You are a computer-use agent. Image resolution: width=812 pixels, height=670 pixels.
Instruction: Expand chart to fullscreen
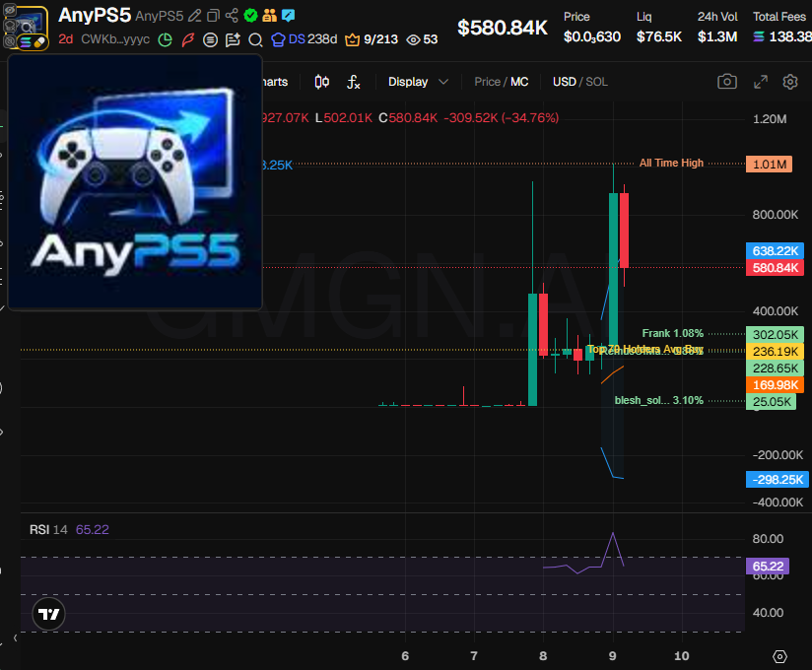point(760,82)
